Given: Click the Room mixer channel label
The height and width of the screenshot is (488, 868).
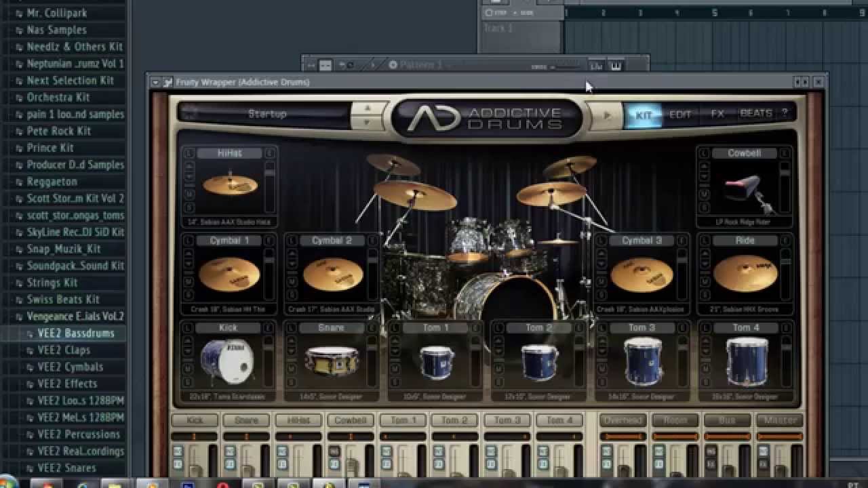Looking at the screenshot, I should pyautogui.click(x=675, y=420).
